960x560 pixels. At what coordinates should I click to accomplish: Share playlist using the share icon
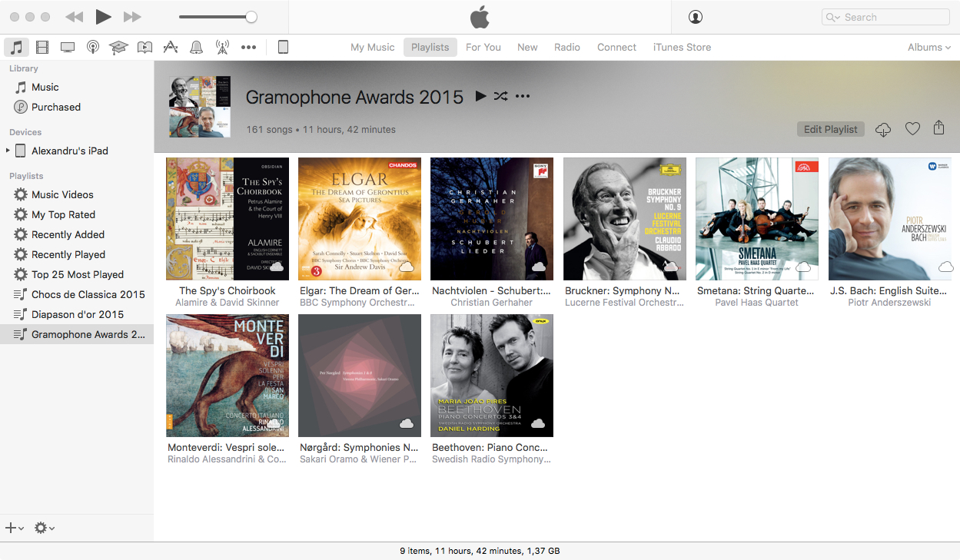(x=938, y=128)
